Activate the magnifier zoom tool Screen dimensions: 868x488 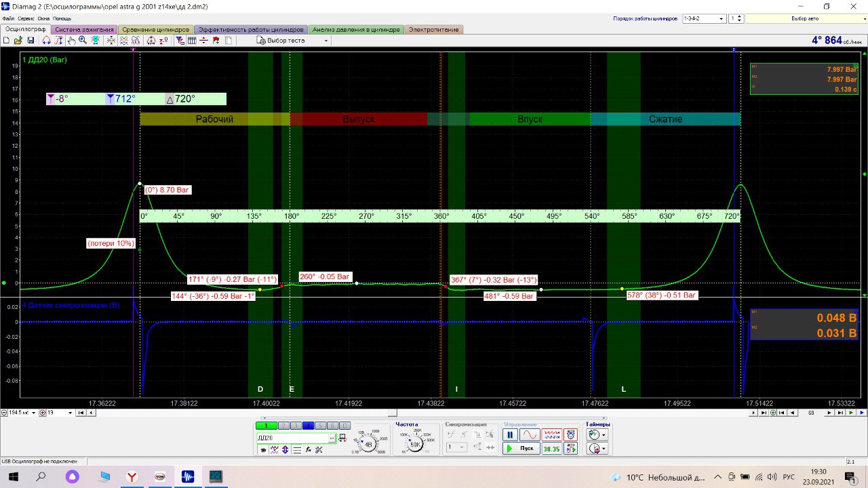(83, 41)
